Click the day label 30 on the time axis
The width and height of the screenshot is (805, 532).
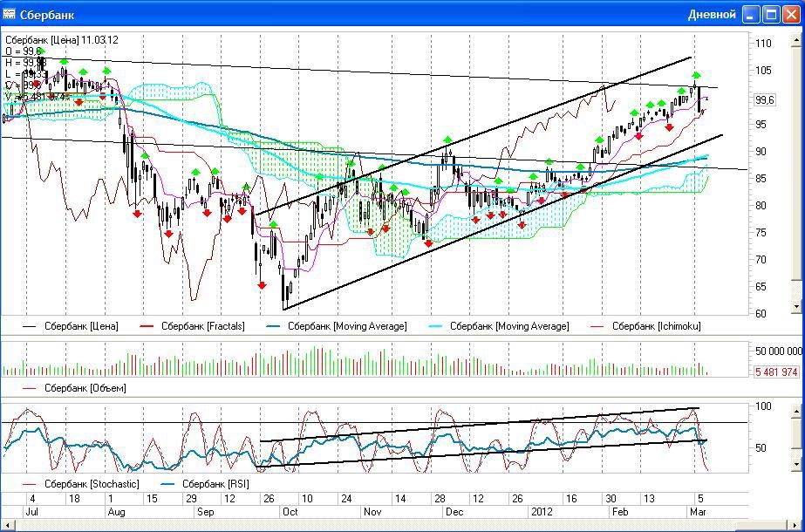tap(611, 499)
